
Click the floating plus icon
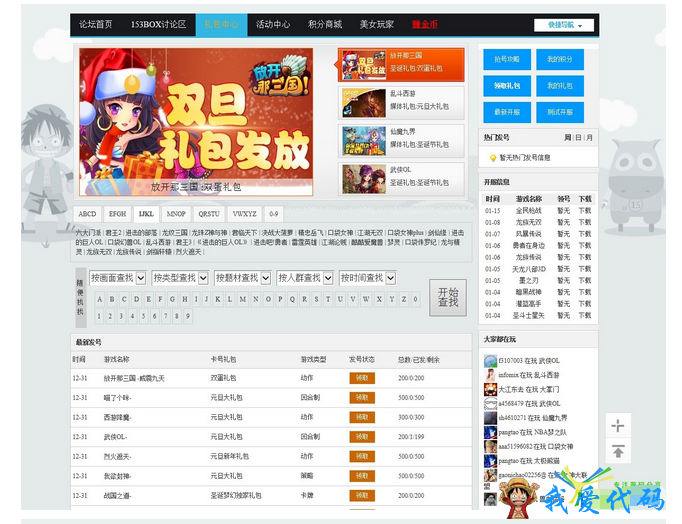pyautogui.click(x=618, y=426)
